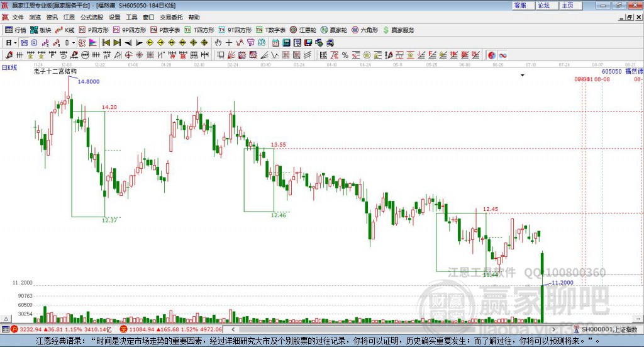Image resolution: width=644 pixels, height=347 pixels.
Task: Open 赢家服务 with the dollar icon
Action: coord(399,30)
